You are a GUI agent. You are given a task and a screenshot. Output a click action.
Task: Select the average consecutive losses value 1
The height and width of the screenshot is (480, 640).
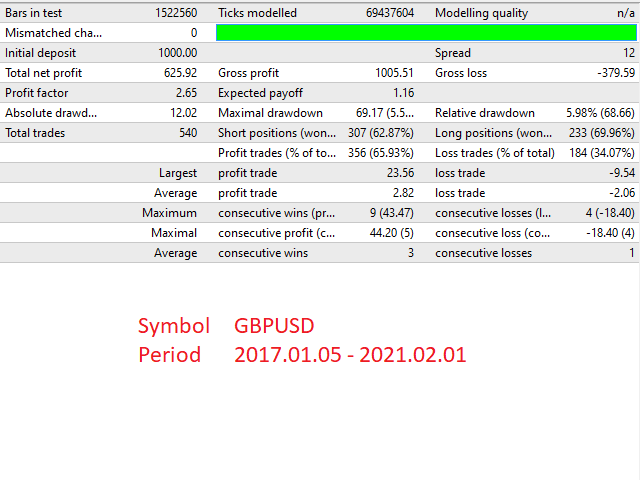[x=632, y=253]
